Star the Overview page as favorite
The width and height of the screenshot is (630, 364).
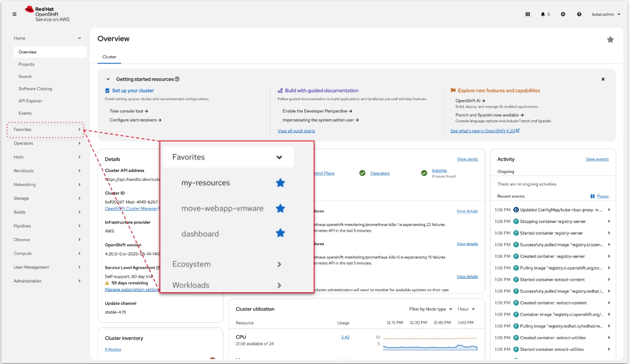click(610, 39)
